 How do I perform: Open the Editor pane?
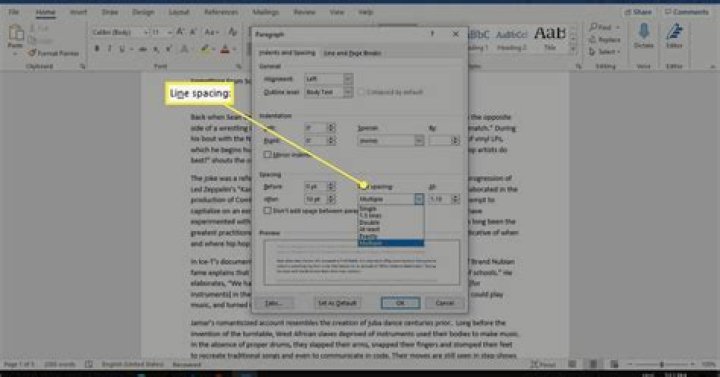[x=674, y=35]
